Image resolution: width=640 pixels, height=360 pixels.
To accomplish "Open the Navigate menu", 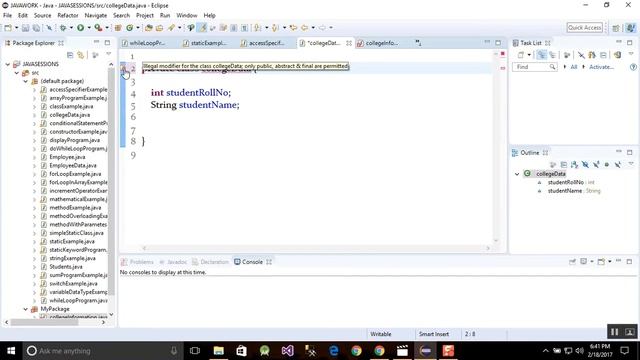I will click(96, 15).
